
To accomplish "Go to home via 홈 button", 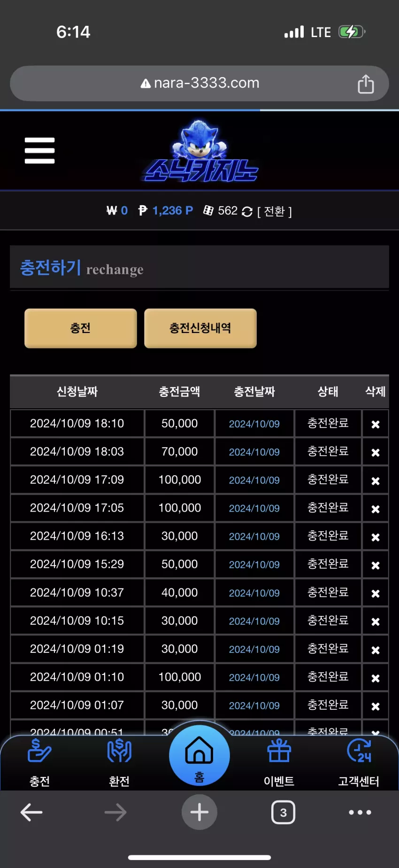I will click(x=199, y=755).
